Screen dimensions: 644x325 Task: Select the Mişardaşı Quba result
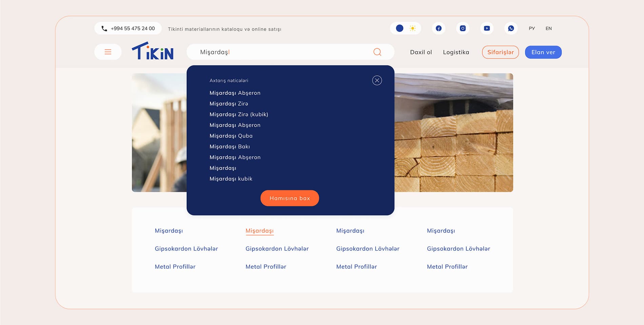231,136
